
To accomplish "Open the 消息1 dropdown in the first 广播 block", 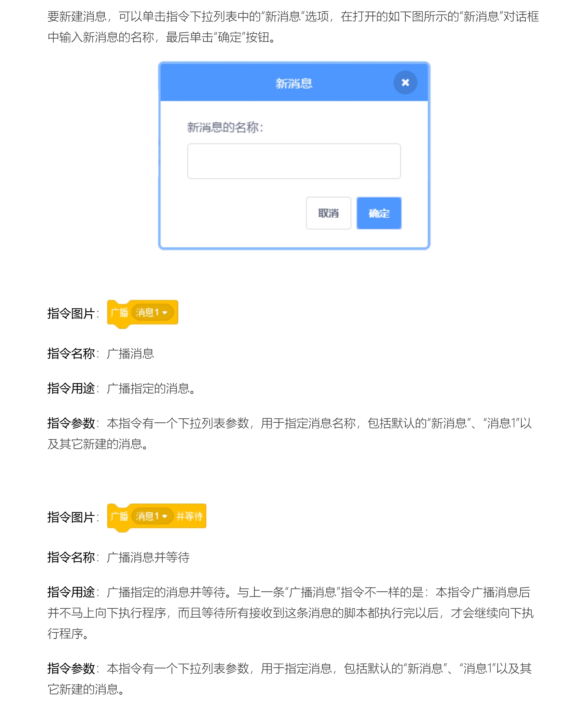I will click(152, 312).
